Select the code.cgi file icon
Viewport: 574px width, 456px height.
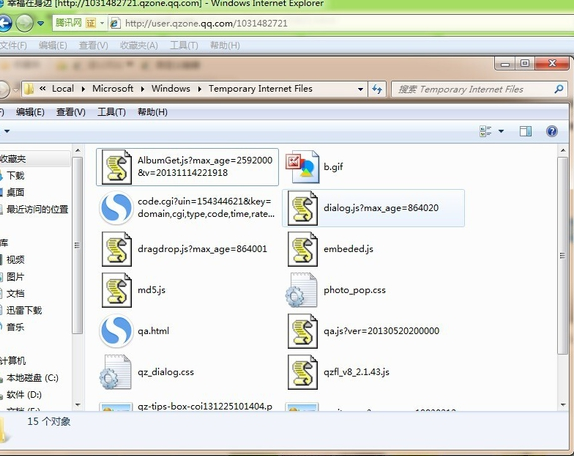(116, 208)
